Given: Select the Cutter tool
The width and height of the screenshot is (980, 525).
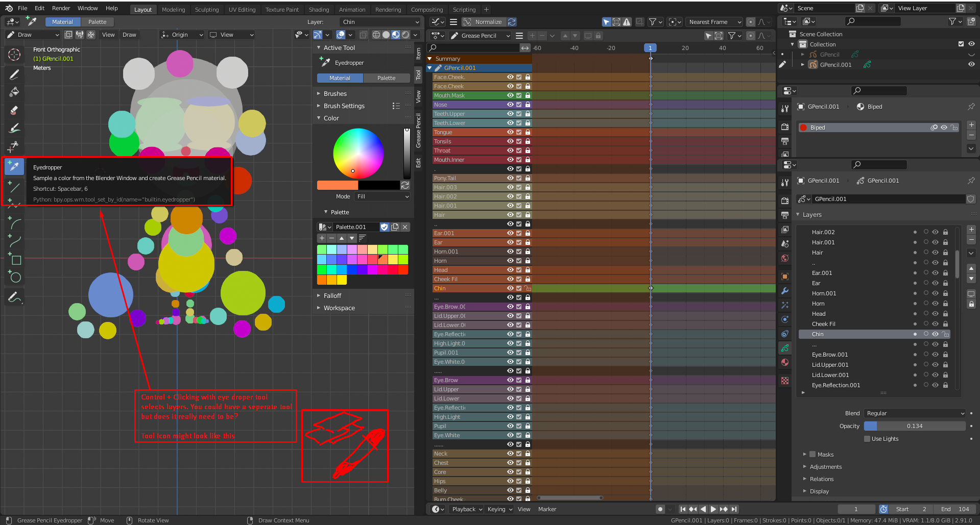Looking at the screenshot, I should (x=14, y=146).
